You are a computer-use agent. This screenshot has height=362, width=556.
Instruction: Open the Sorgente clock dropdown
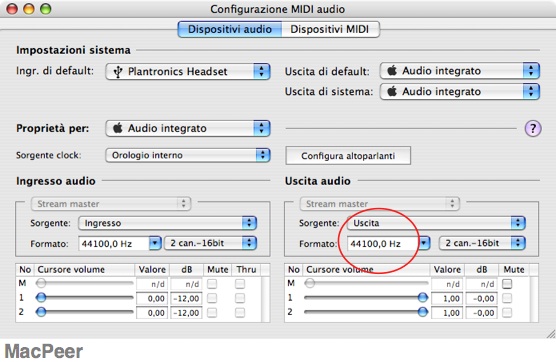click(x=188, y=155)
